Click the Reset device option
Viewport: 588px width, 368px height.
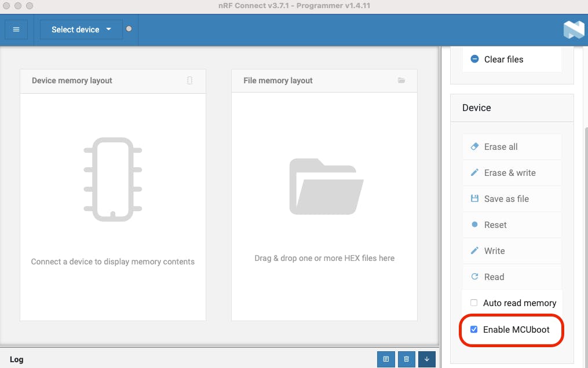[512, 225]
